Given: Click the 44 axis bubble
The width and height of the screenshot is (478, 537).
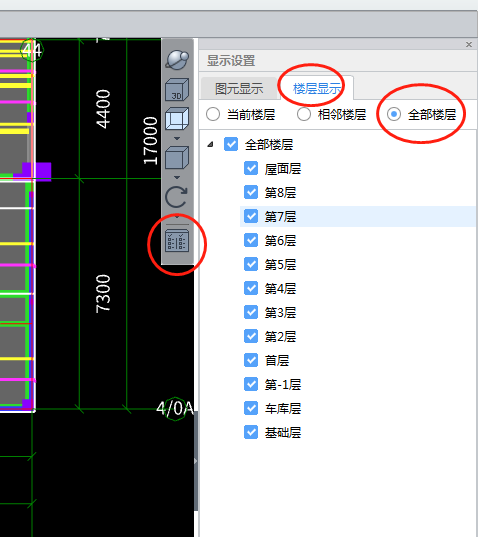Looking at the screenshot, I should (32, 50).
